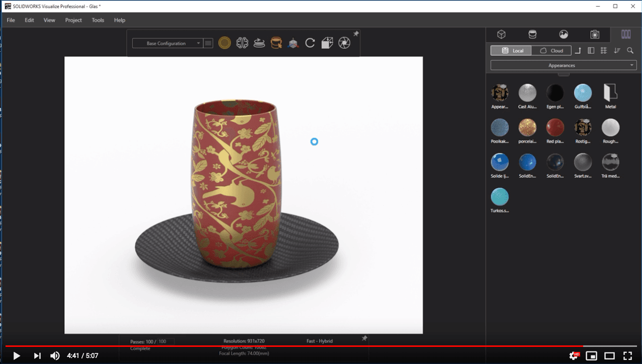Open video settings gear icon

(574, 356)
